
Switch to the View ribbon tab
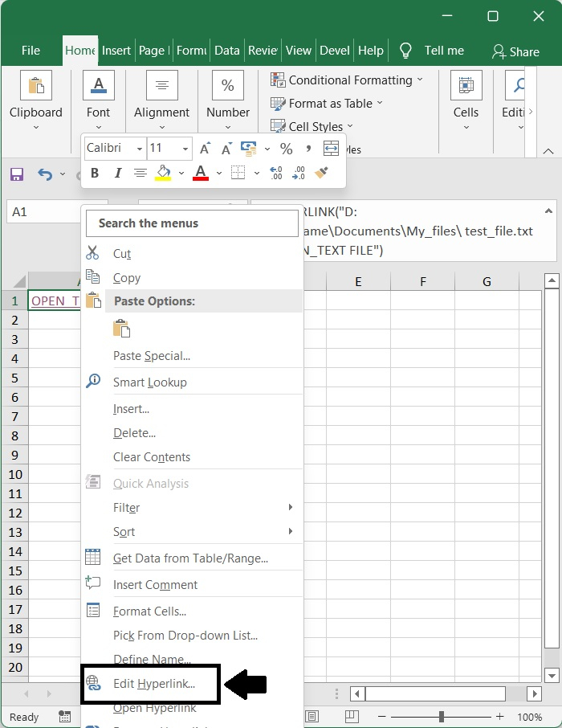[x=299, y=51]
